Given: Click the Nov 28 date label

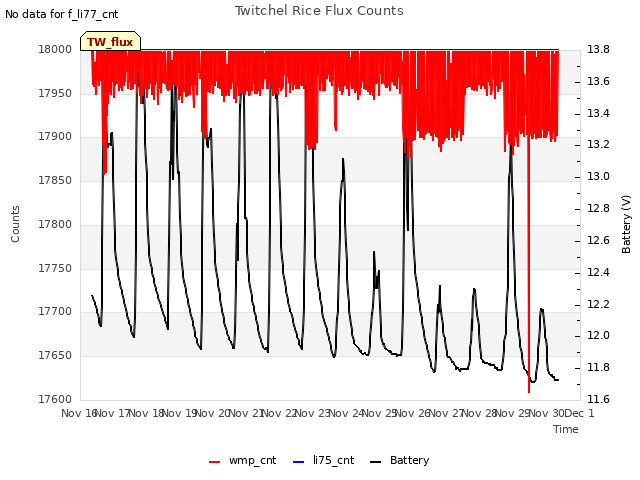Looking at the screenshot, I should [480, 413].
